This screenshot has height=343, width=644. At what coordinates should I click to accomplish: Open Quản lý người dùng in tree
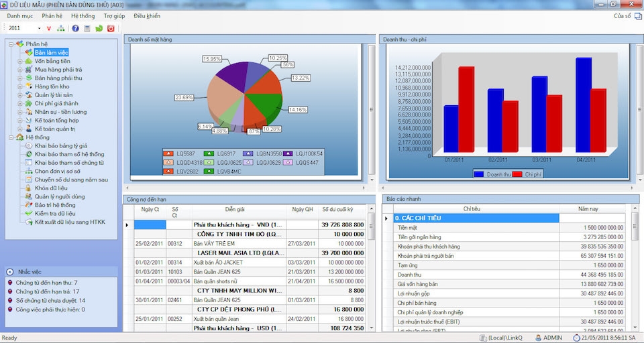[59, 196]
